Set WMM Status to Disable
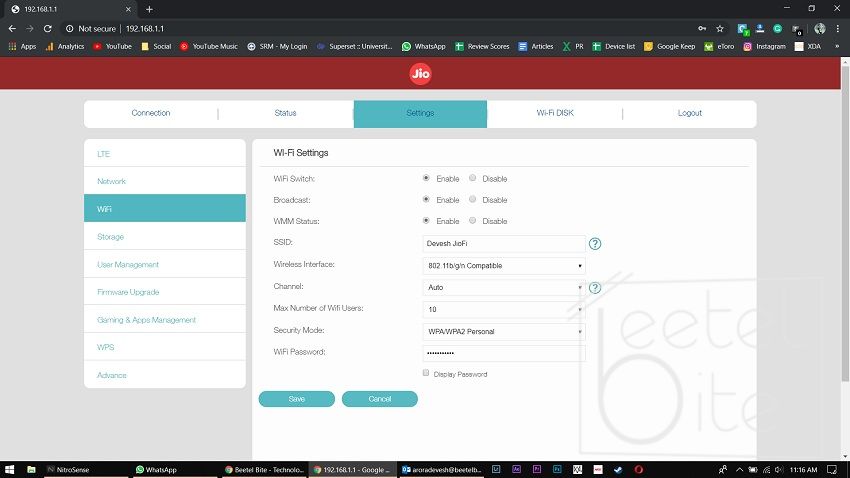Image resolution: width=850 pixels, height=478 pixels. click(473, 220)
